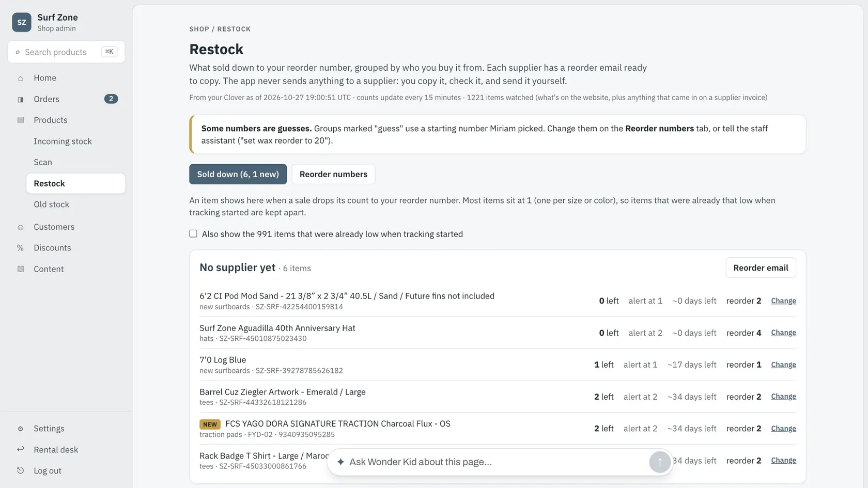The image size is (868, 488).
Task: Click the Home house icon
Action: pos(21,78)
